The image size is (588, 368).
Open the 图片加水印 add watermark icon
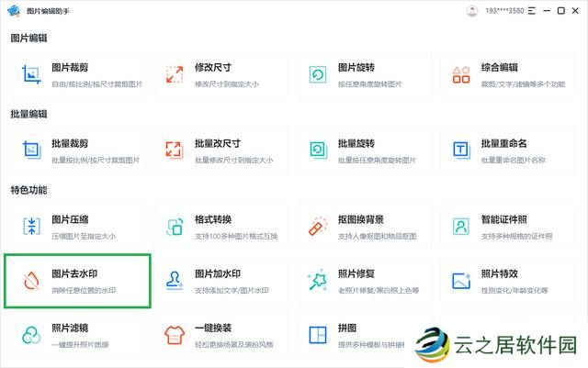point(174,280)
